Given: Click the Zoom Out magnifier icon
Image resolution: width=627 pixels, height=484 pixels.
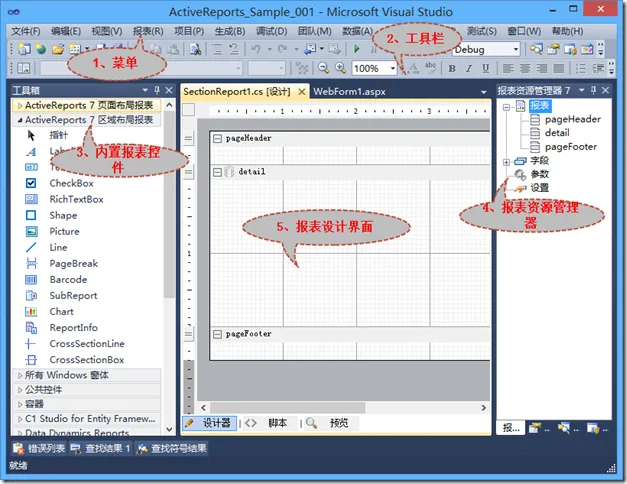Looking at the screenshot, I should click(323, 68).
